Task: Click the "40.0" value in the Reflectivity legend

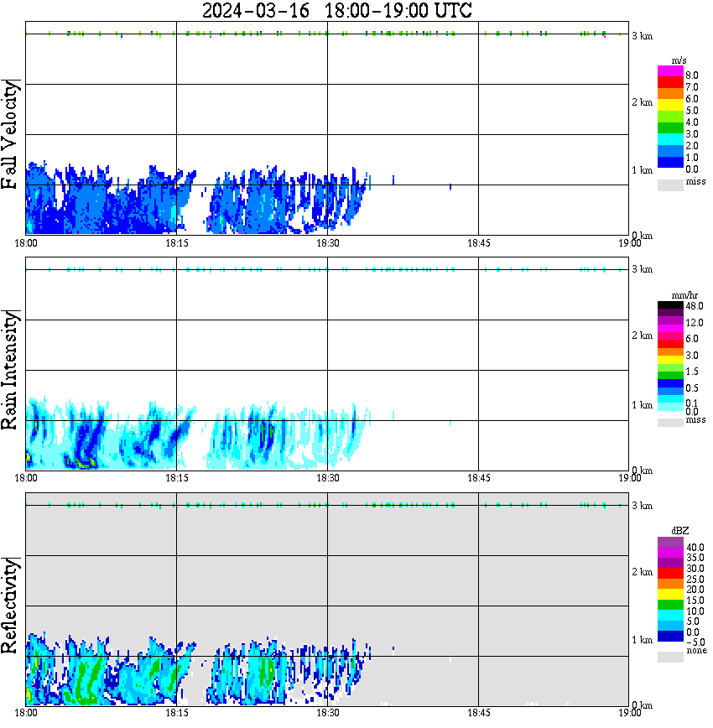Action: pos(695,548)
